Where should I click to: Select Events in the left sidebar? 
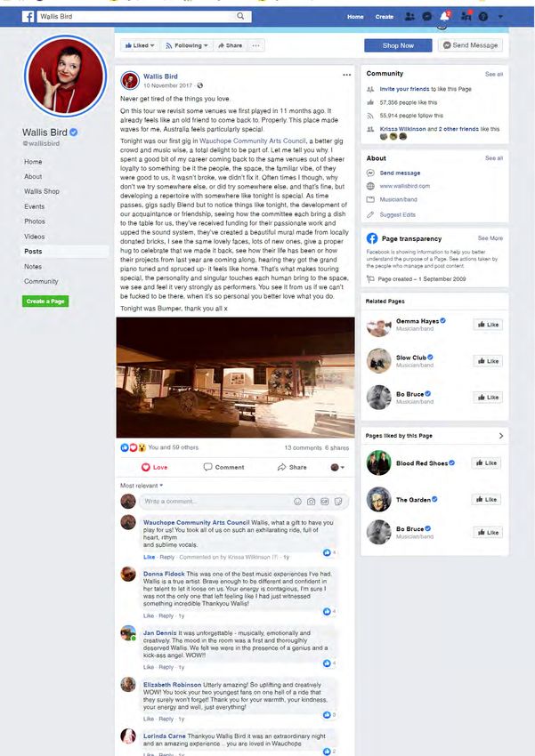point(34,206)
